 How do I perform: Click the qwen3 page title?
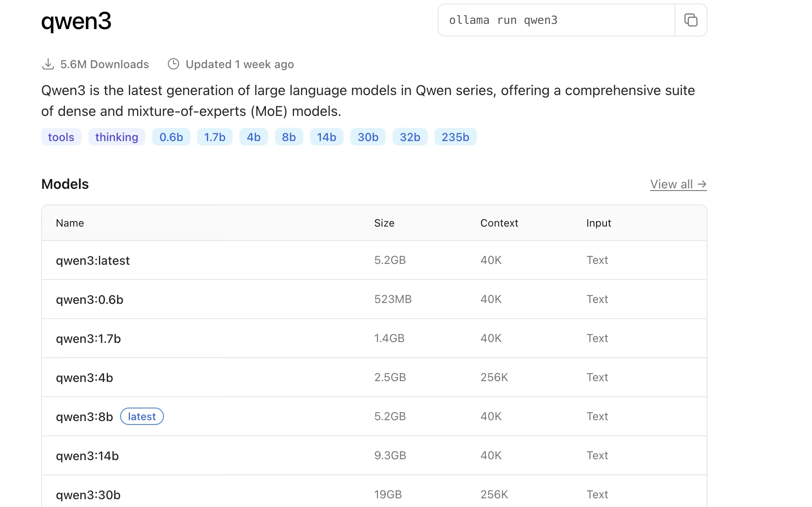coord(76,21)
